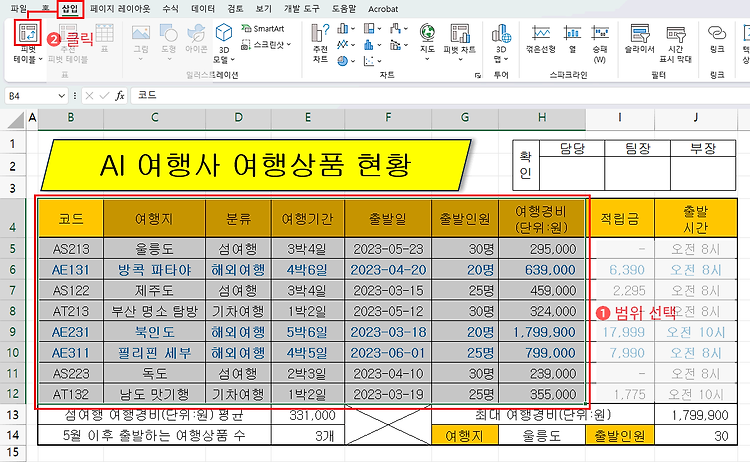The width and height of the screenshot is (750, 462).
Task: Click the 적립금 header cell
Action: tap(620, 219)
